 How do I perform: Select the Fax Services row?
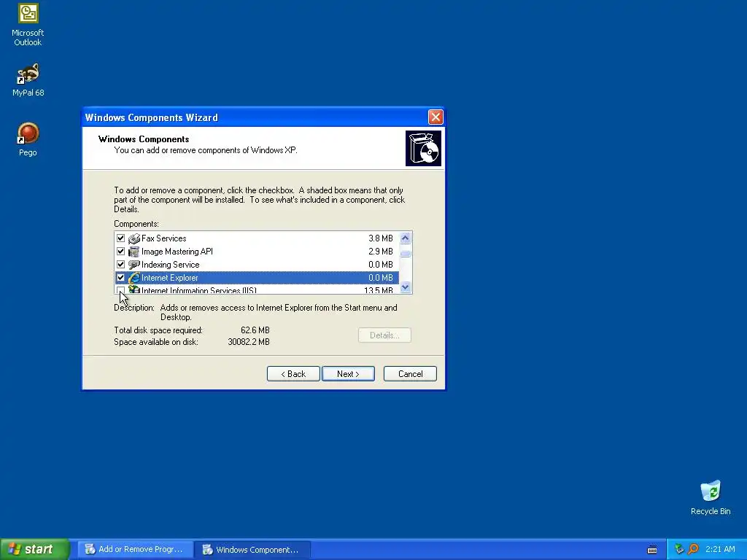[257, 238]
